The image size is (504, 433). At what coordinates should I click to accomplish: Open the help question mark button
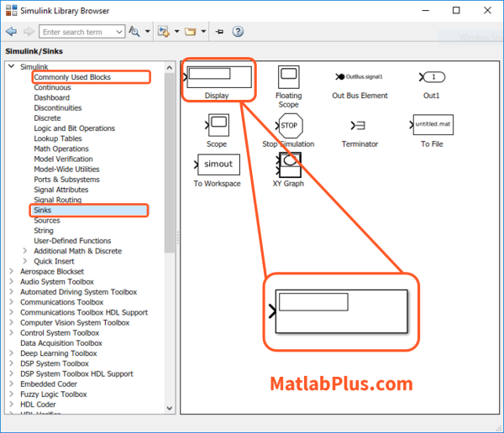tap(238, 32)
